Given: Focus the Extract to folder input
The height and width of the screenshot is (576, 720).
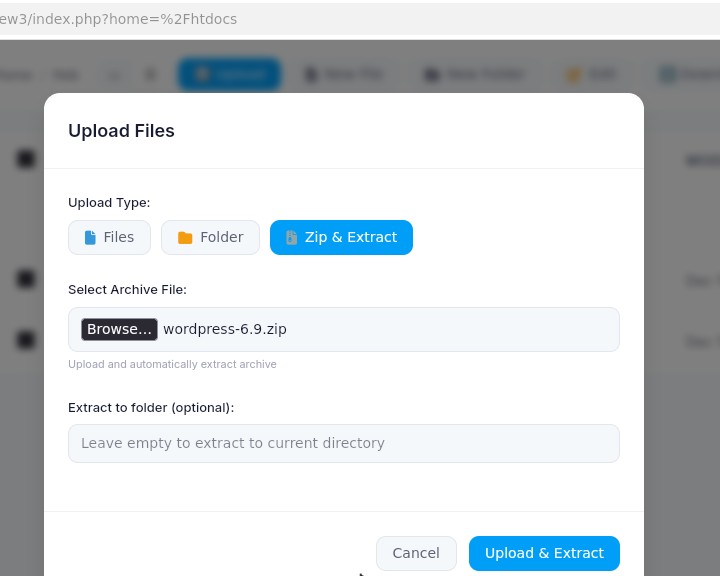Looking at the screenshot, I should (343, 443).
